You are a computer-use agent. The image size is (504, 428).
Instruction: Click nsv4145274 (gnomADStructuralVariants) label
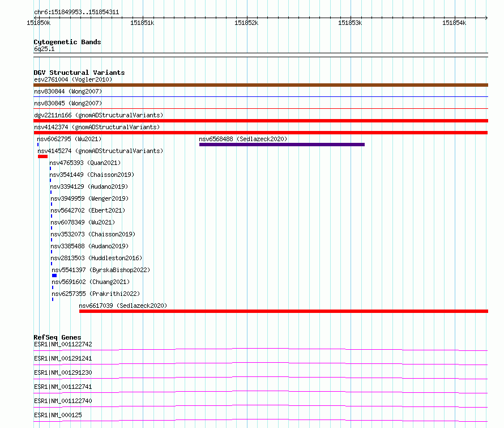tap(100, 151)
